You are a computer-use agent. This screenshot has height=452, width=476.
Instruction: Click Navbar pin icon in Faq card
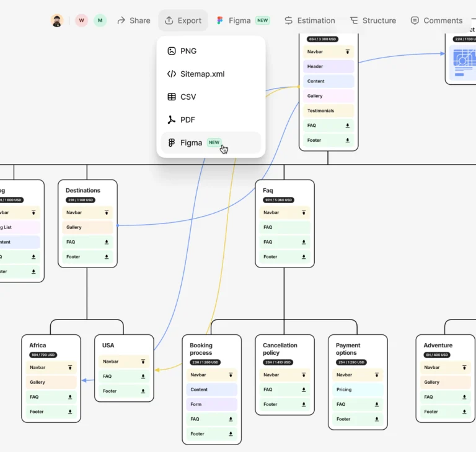(304, 212)
